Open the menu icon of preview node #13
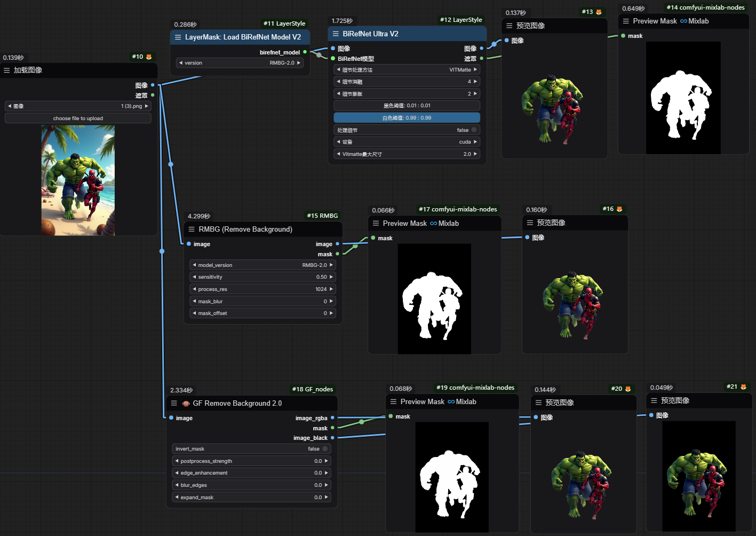This screenshot has height=536, width=756. pos(510,26)
